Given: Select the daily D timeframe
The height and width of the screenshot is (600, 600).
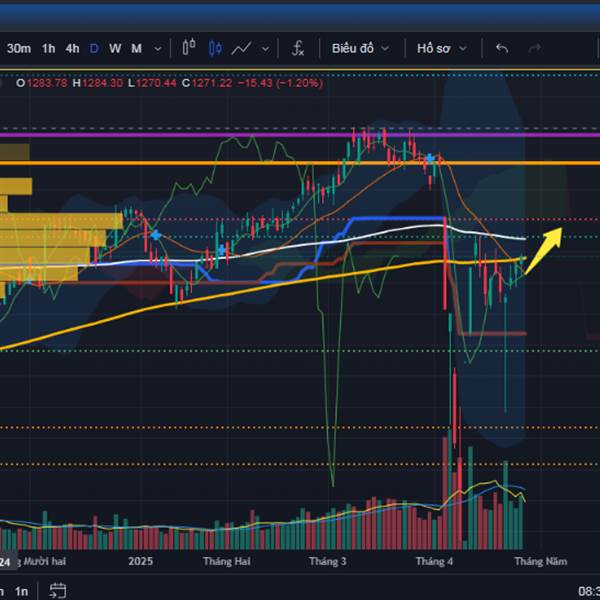Looking at the screenshot, I should coord(94,49).
